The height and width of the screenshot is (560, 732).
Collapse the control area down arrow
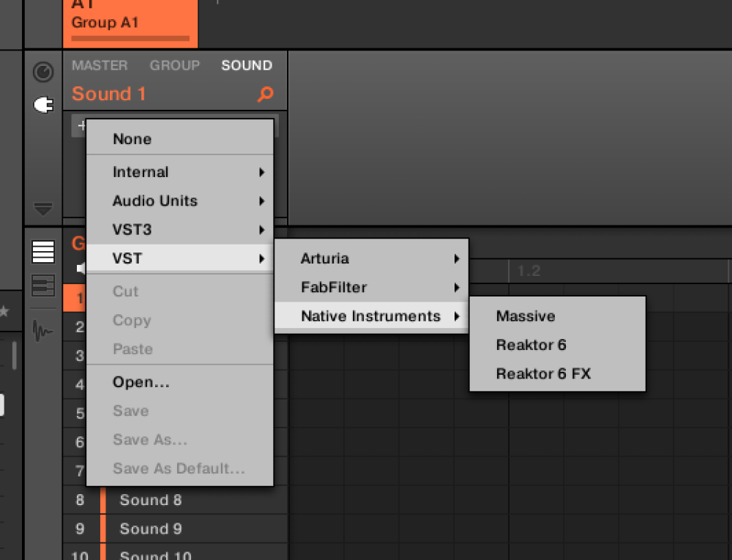click(x=43, y=209)
